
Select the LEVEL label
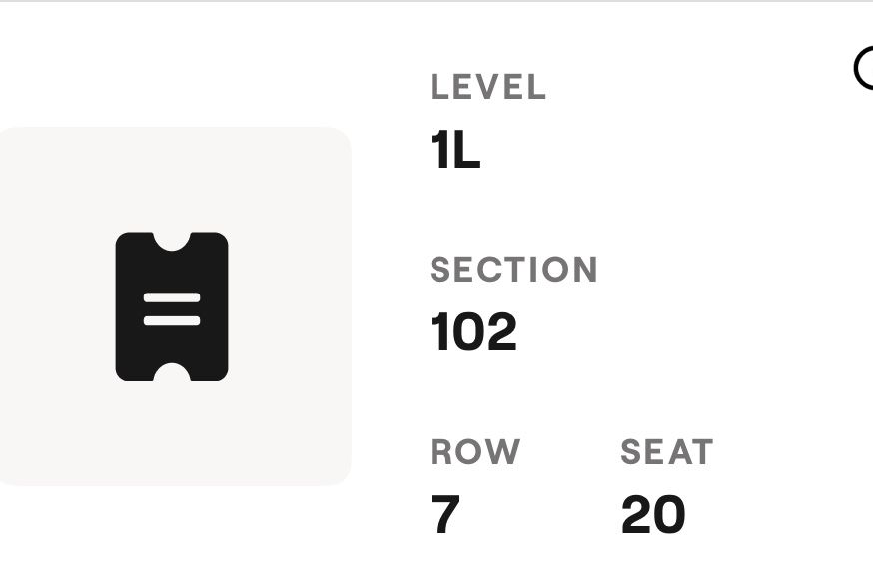[487, 88]
